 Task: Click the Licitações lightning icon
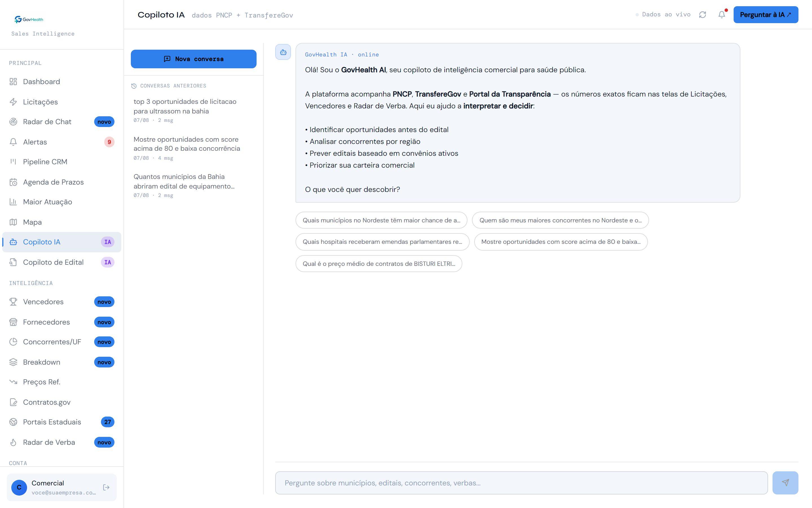(13, 102)
